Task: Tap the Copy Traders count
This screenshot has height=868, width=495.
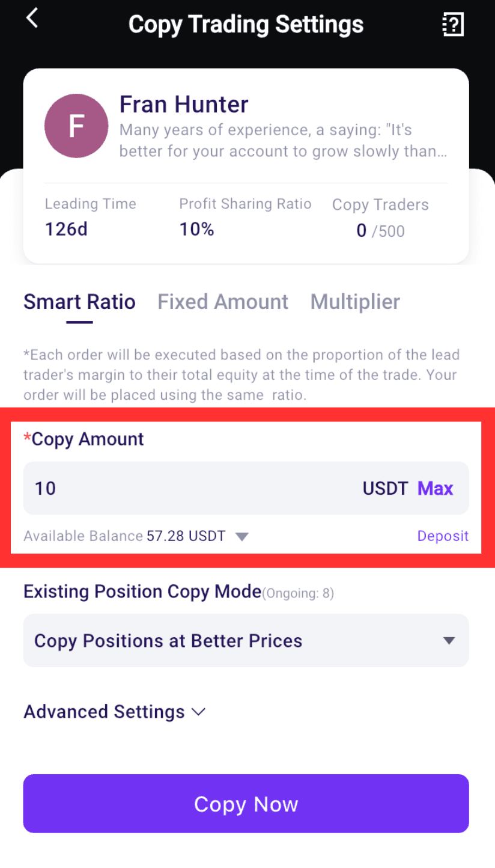Action: pos(380,231)
